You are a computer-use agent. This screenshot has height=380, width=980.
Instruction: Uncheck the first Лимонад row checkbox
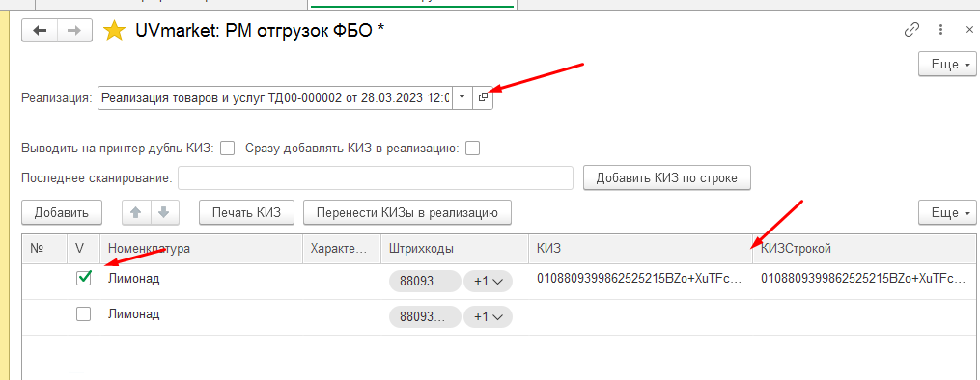[84, 279]
